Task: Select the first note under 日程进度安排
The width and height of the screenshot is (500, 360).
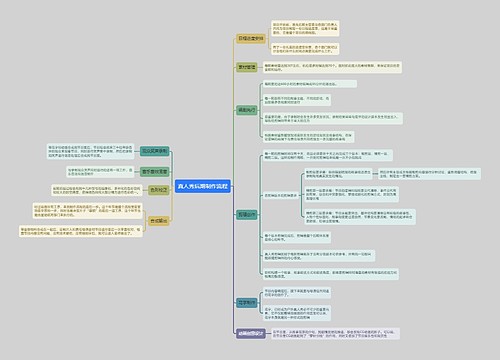Action: pos(305,29)
